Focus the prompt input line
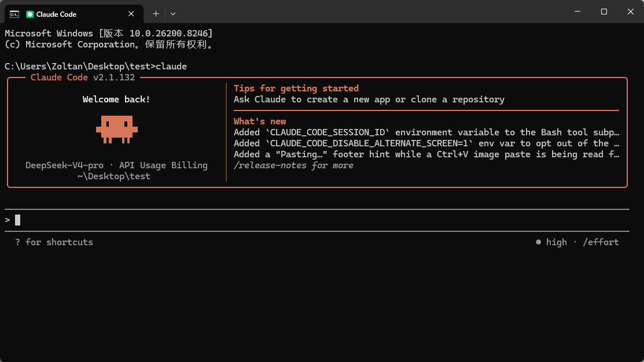The image size is (644, 362). (x=317, y=220)
